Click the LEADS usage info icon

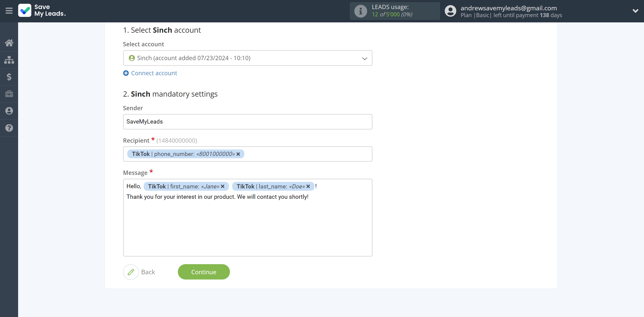[x=361, y=11]
